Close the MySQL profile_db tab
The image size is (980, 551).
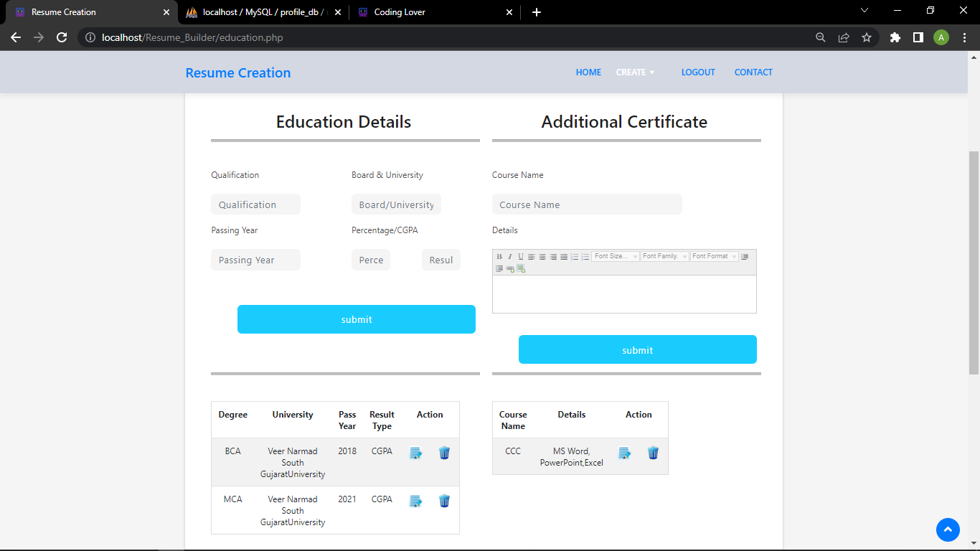338,12
